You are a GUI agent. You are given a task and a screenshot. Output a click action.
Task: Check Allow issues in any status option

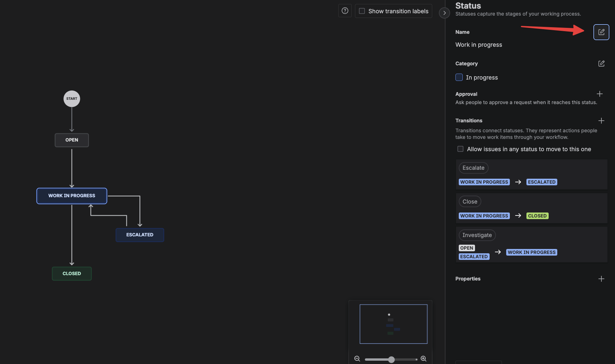pyautogui.click(x=460, y=149)
